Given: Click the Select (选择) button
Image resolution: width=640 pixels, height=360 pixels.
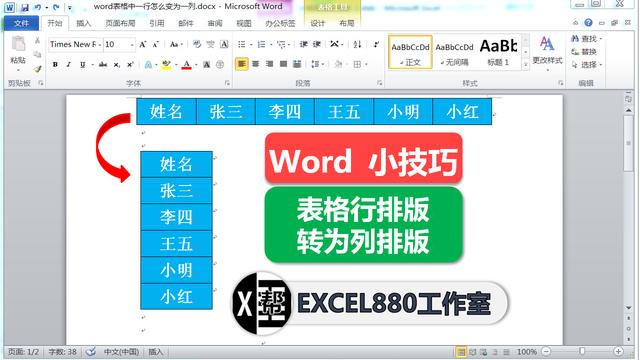Looking at the screenshot, I should tap(586, 64).
